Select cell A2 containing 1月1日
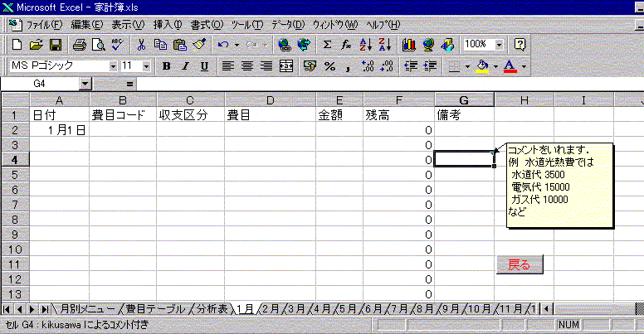644x334 pixels. [x=60, y=130]
